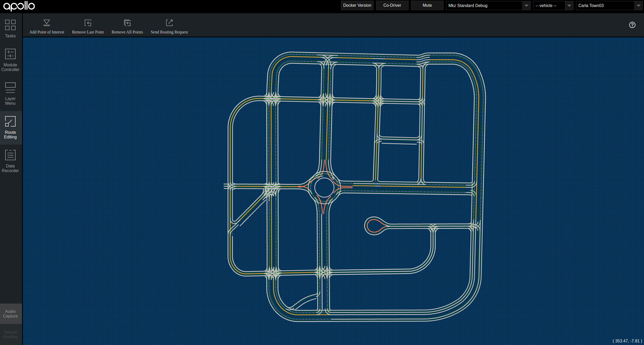Viewport: 644px width, 345px height.
Task: Click the Remove All Points icon
Action: tap(127, 23)
